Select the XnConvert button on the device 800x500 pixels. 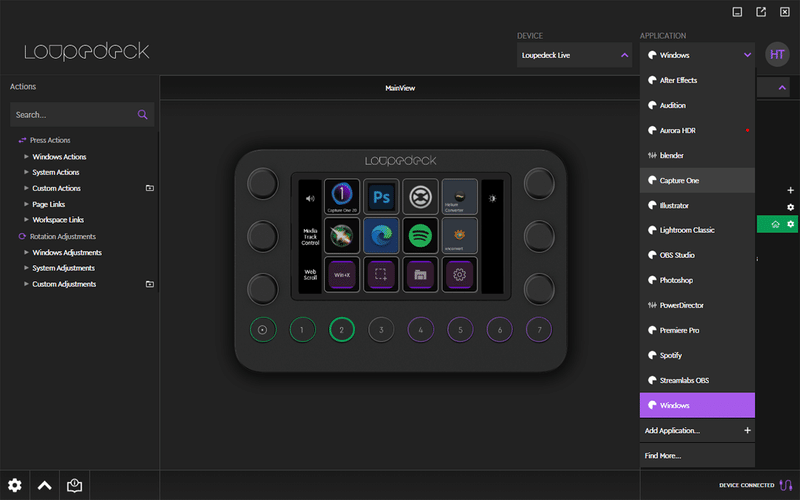[460, 236]
